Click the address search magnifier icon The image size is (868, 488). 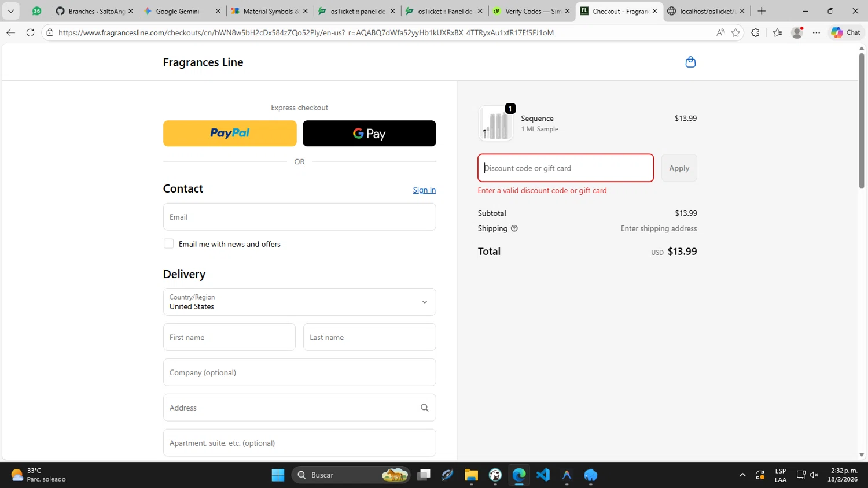(425, 408)
